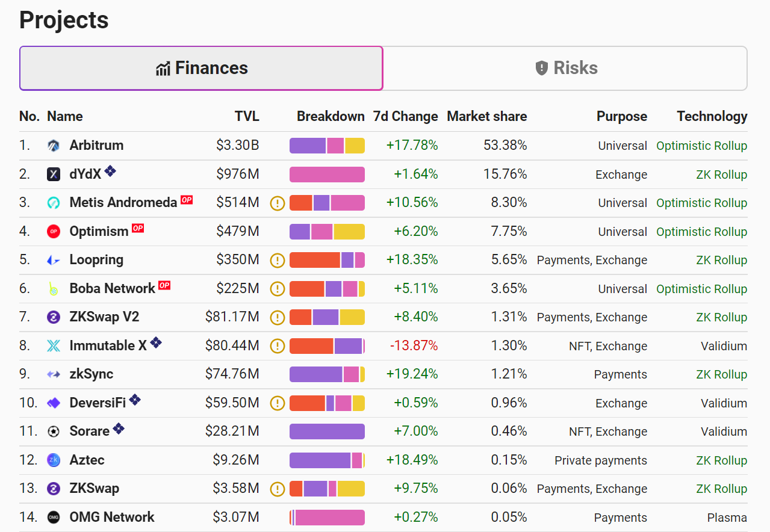Open the Aztec project page
This screenshot has width=770, height=532.
click(87, 460)
